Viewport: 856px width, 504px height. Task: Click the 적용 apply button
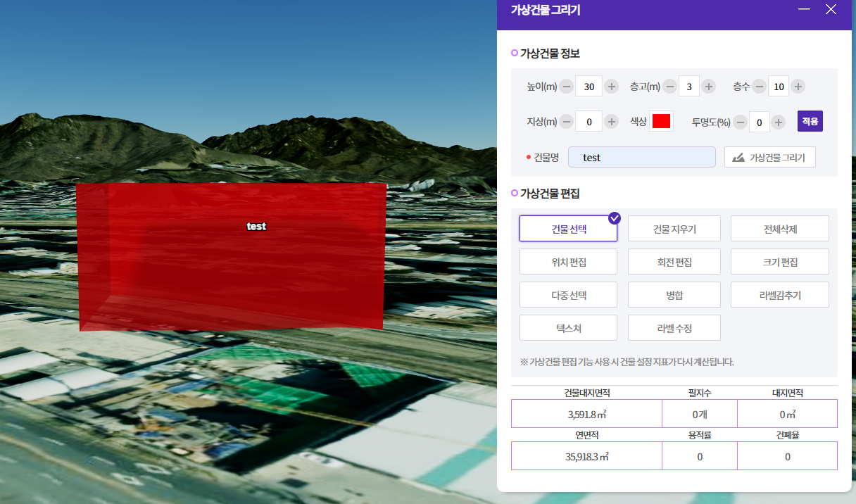[810, 121]
